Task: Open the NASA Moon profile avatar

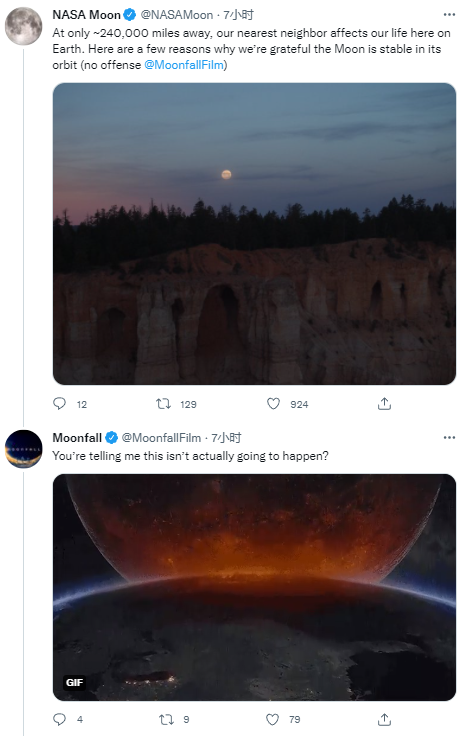Action: pos(23,26)
